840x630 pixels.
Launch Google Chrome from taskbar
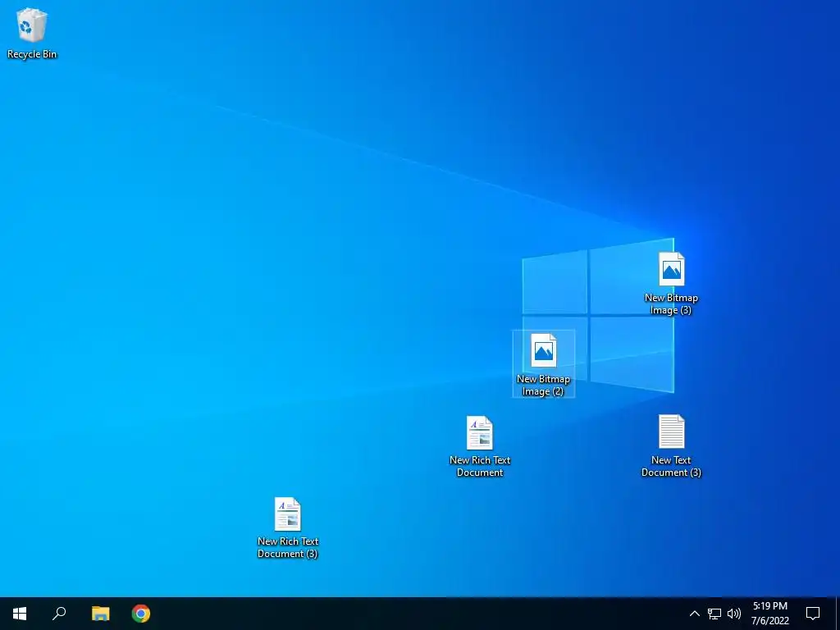[x=141, y=614]
